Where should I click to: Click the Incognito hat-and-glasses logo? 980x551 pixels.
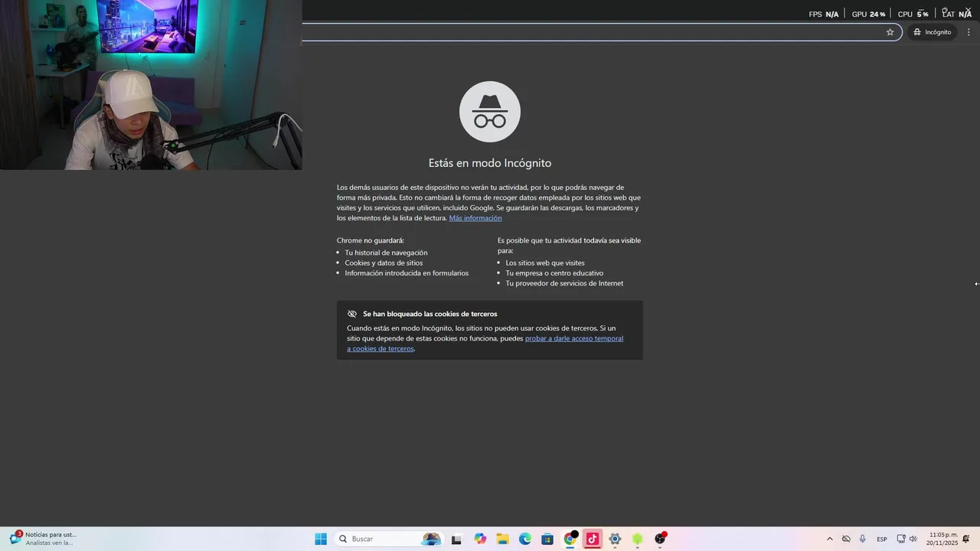coord(490,112)
